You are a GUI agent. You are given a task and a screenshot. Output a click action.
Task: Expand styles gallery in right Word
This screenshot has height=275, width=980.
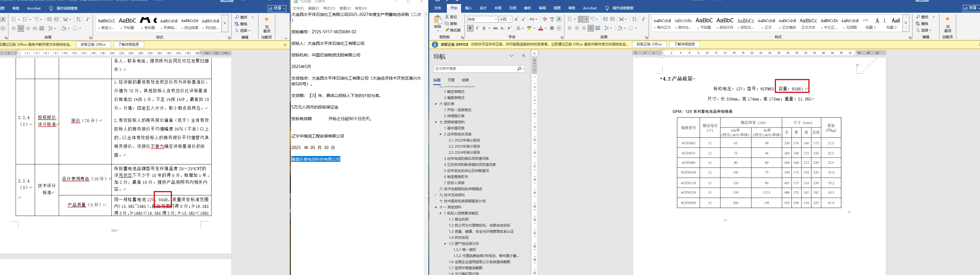click(x=906, y=23)
